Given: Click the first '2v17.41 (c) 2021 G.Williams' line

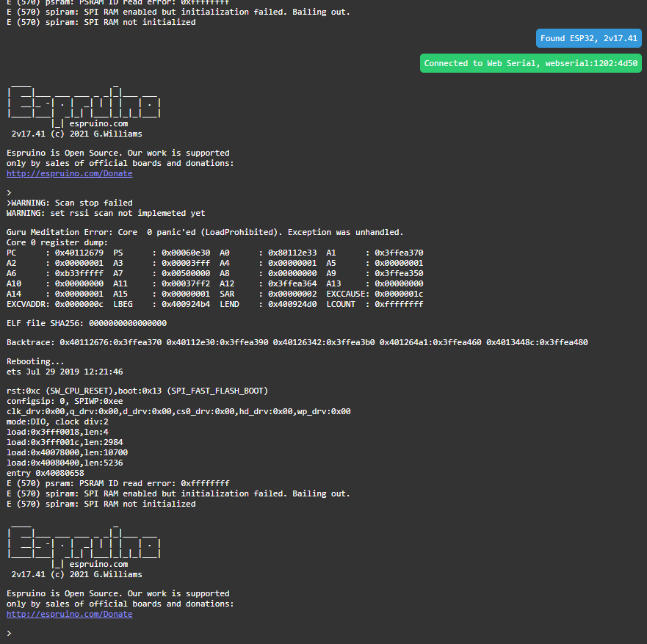Looking at the screenshot, I should tap(77, 134).
